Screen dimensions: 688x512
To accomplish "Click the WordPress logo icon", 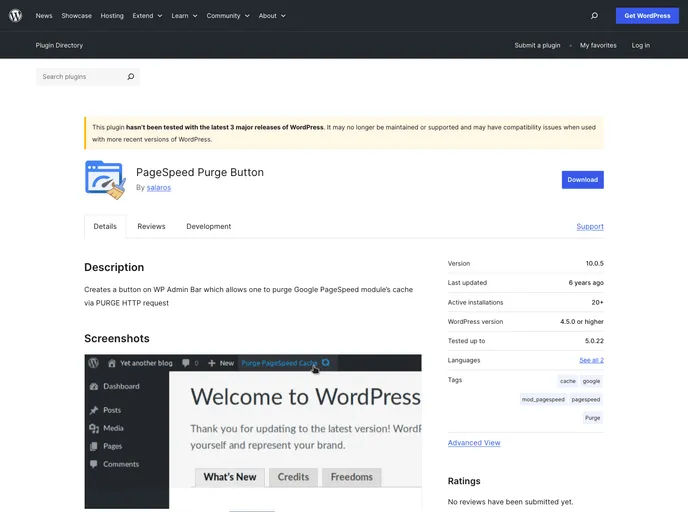I will (x=15, y=16).
